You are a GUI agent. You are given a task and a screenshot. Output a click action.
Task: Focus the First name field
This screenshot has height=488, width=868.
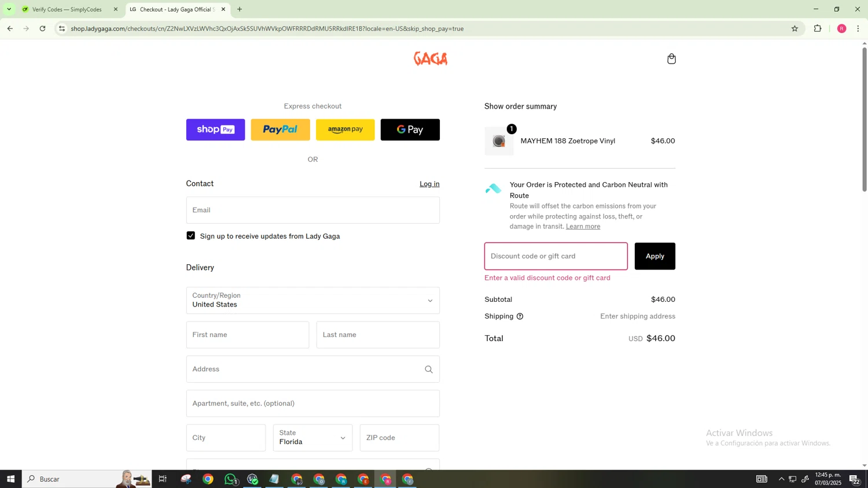[x=248, y=335]
